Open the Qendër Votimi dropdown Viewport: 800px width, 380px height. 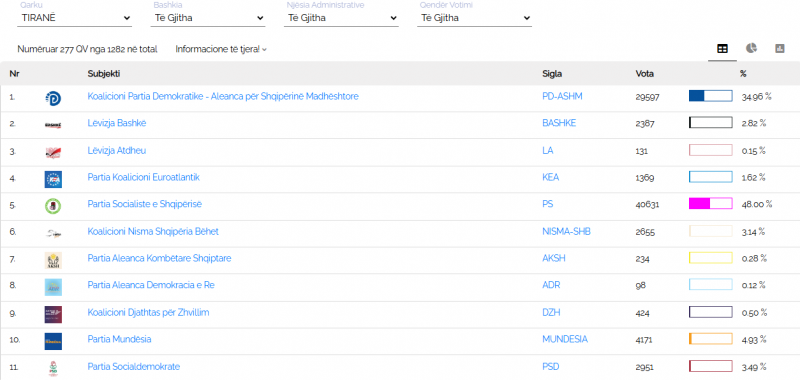tap(475, 18)
